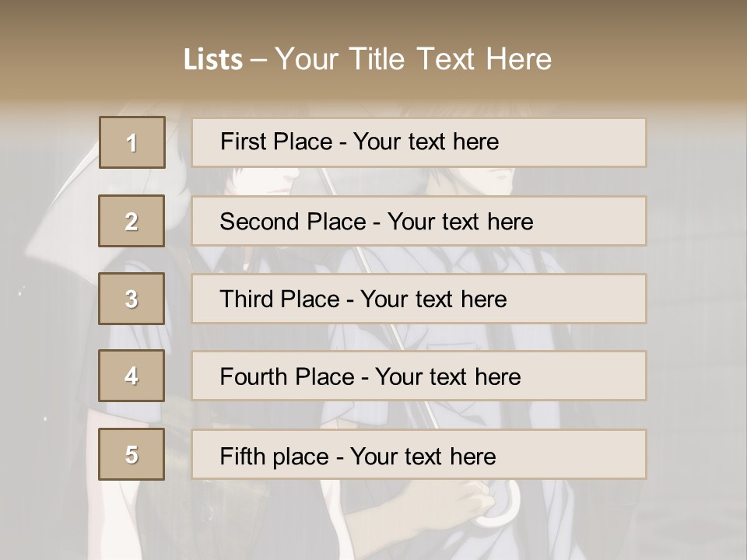
Task: Click 'Your text here' in the Second Place row
Action: [460, 222]
